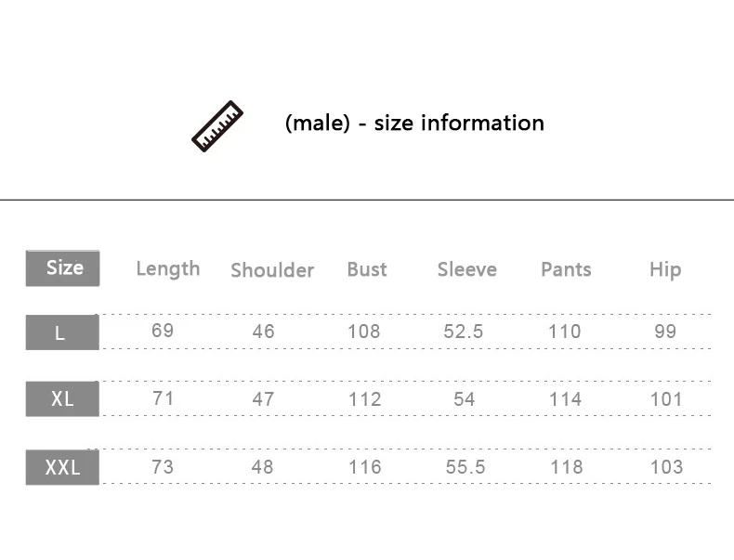This screenshot has height=560, width=734.
Task: Select bust value 116 in XXL row
Action: [364, 467]
